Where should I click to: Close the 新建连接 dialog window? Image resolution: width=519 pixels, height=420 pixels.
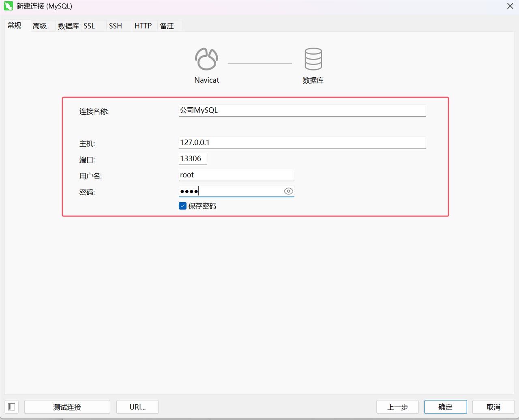[x=510, y=6]
